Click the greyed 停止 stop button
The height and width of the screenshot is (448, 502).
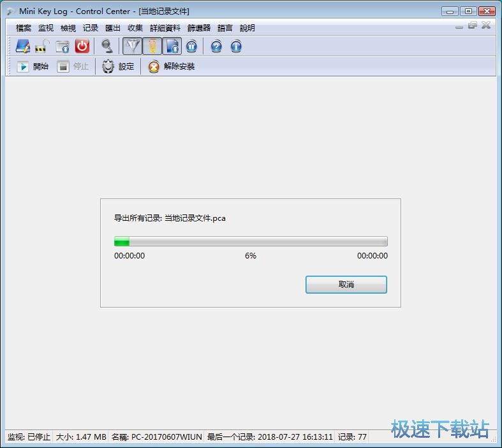click(x=73, y=66)
